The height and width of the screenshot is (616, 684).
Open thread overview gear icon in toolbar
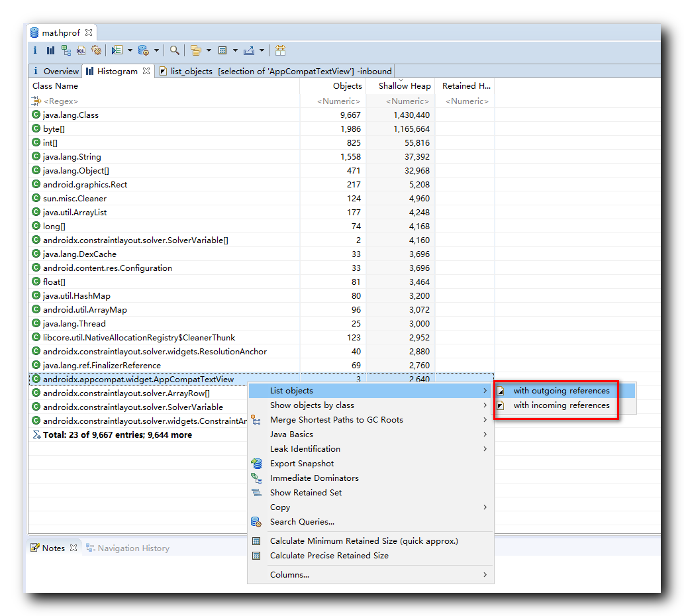[97, 50]
